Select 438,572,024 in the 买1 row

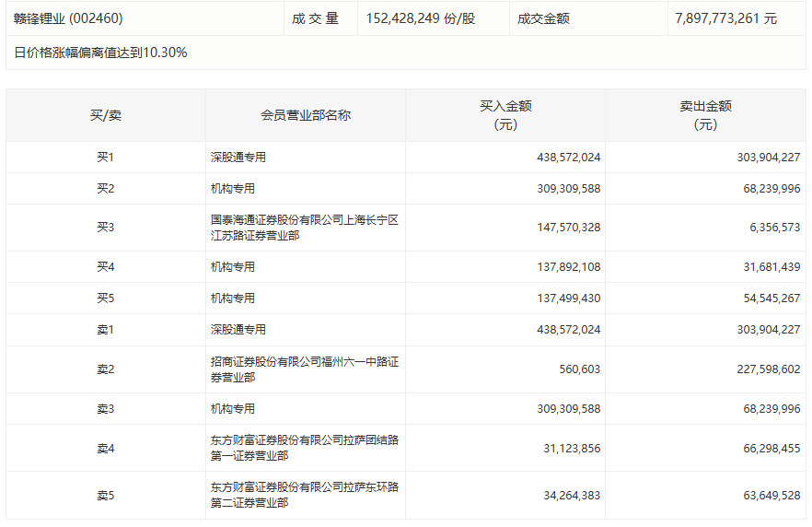(x=569, y=157)
